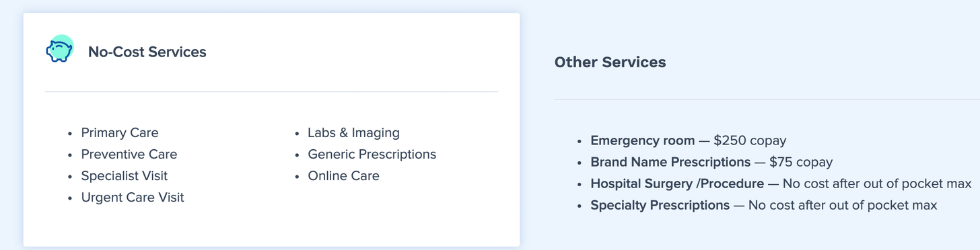Click the Specialty Prescriptions label
This screenshot has width=980, height=250.
(x=660, y=206)
